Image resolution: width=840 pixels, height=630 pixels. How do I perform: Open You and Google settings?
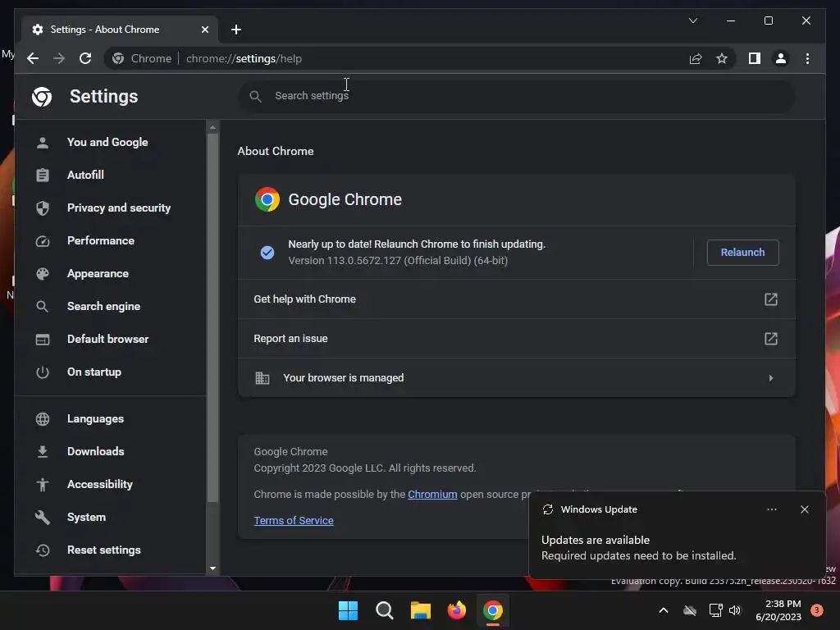coord(111,142)
